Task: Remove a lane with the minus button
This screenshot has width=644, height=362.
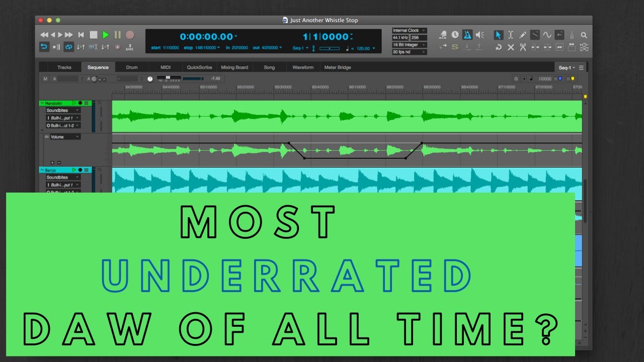Action: coord(59,163)
